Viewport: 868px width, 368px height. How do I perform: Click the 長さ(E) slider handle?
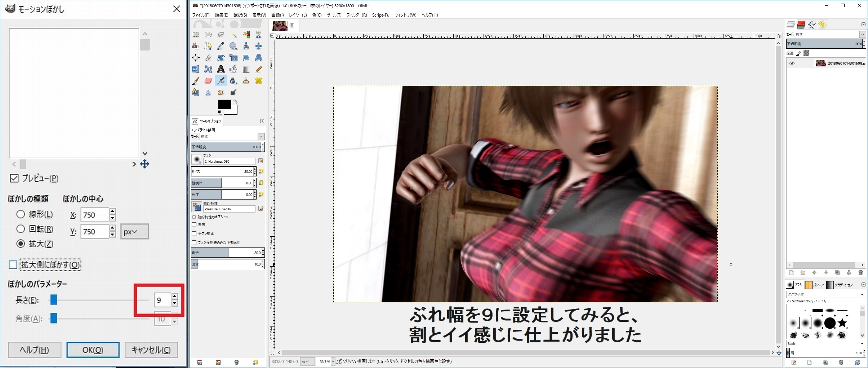[54, 299]
